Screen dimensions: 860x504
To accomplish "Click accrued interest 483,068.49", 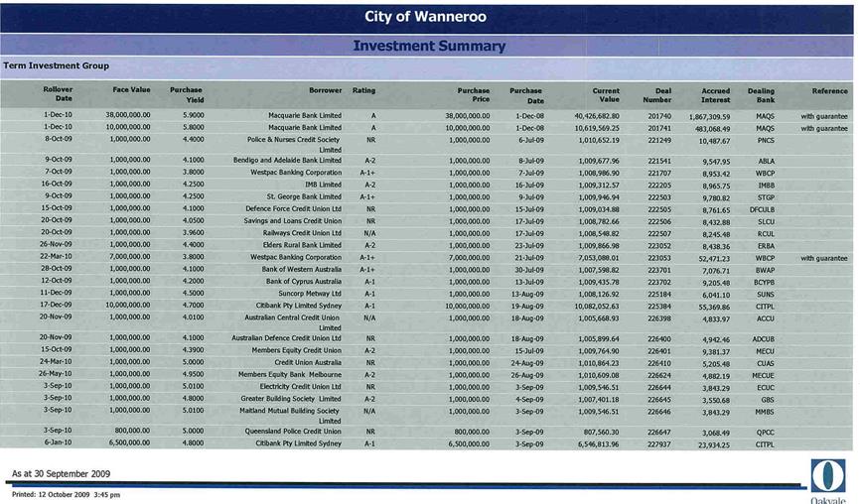I will pyautogui.click(x=712, y=129).
